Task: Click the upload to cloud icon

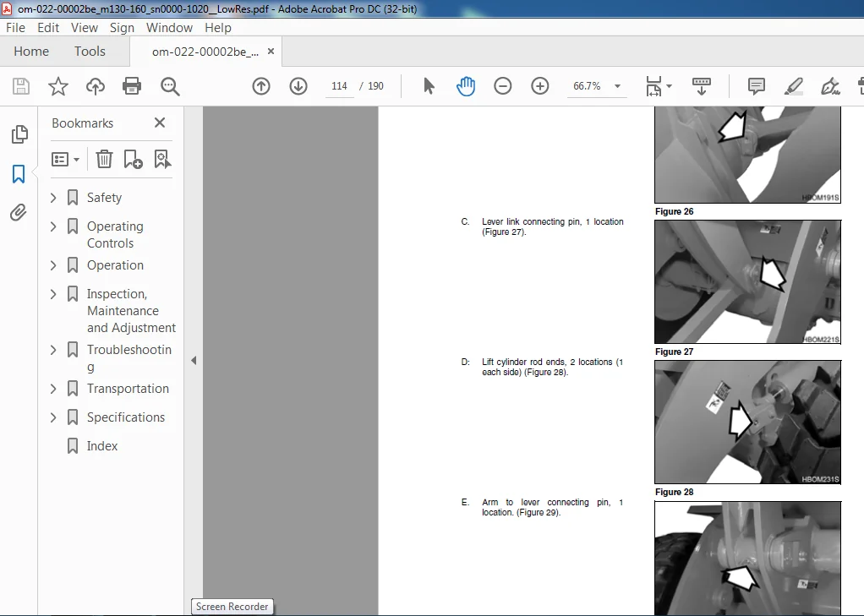Action: [96, 86]
